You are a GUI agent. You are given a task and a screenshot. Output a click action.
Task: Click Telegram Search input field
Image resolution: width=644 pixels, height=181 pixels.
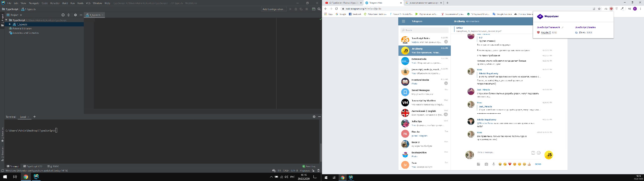tap(424, 30)
